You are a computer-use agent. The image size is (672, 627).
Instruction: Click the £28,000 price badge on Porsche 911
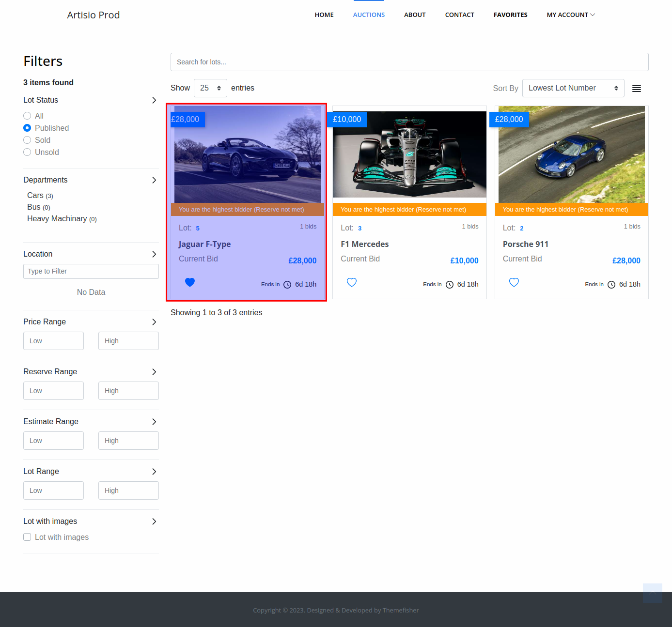click(509, 120)
